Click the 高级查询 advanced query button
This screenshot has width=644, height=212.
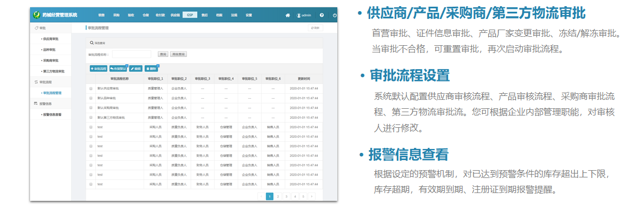tap(179, 54)
